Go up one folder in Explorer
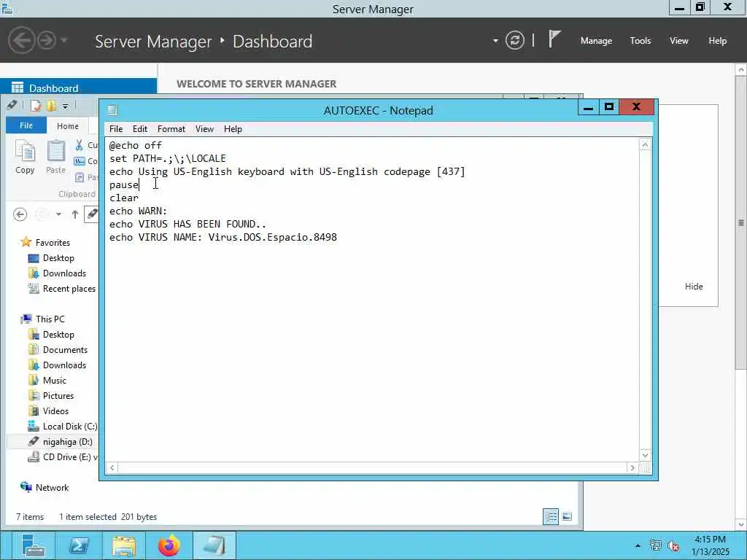747x560 pixels. (x=75, y=215)
